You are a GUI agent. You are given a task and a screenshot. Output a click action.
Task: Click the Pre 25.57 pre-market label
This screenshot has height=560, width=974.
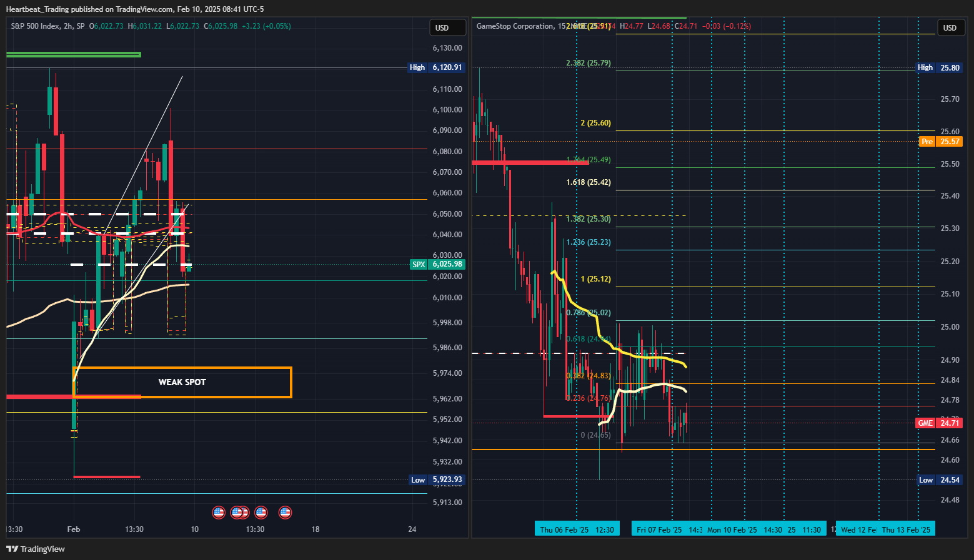(x=941, y=142)
